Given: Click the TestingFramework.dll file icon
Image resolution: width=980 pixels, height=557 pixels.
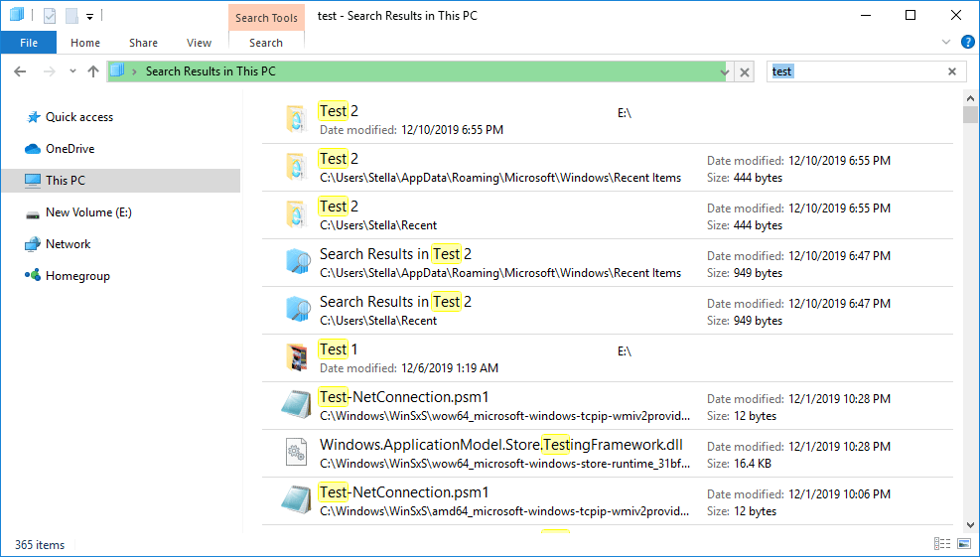Looking at the screenshot, I should [296, 453].
